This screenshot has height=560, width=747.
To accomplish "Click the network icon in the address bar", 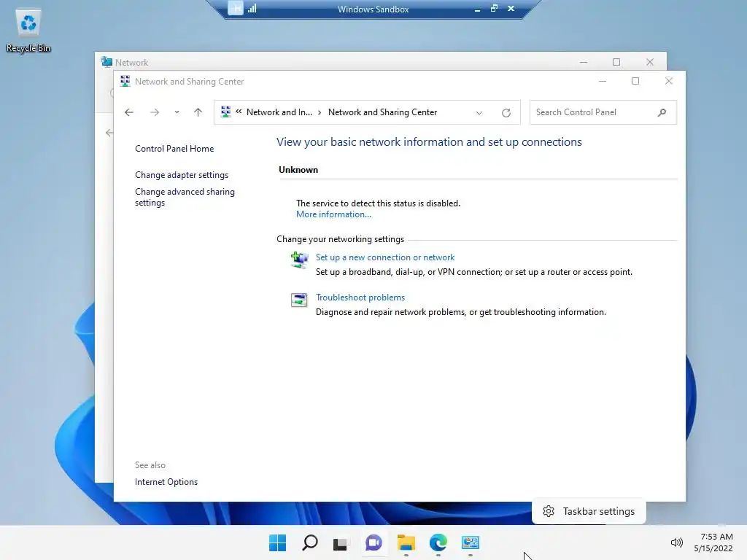I will point(226,112).
